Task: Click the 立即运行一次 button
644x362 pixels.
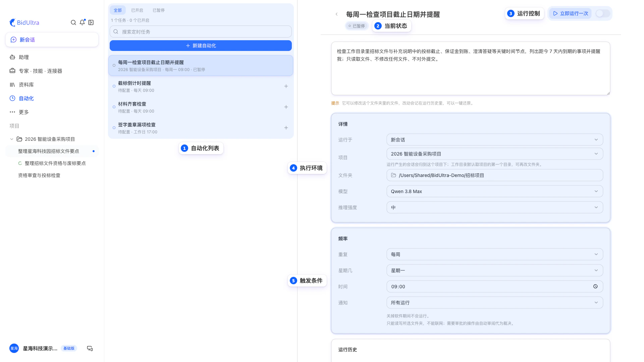Action: tap(570, 13)
